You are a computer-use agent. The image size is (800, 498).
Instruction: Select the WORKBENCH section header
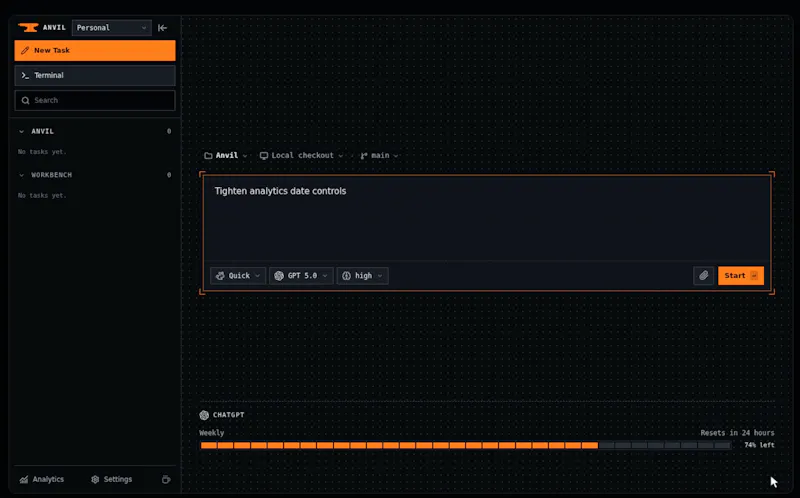(95, 175)
